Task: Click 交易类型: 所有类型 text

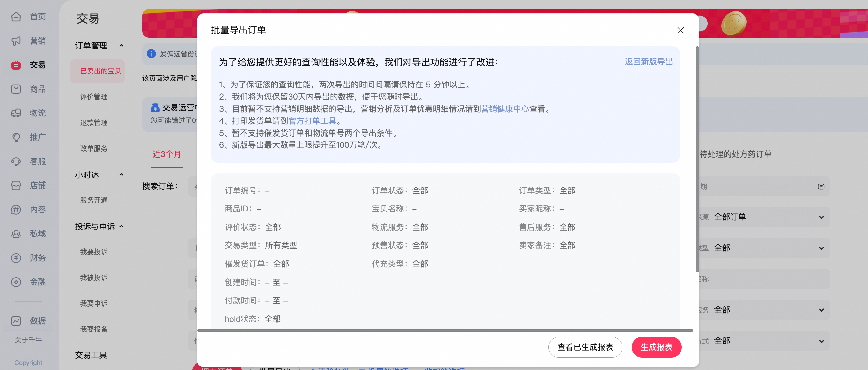Action: pos(261,246)
